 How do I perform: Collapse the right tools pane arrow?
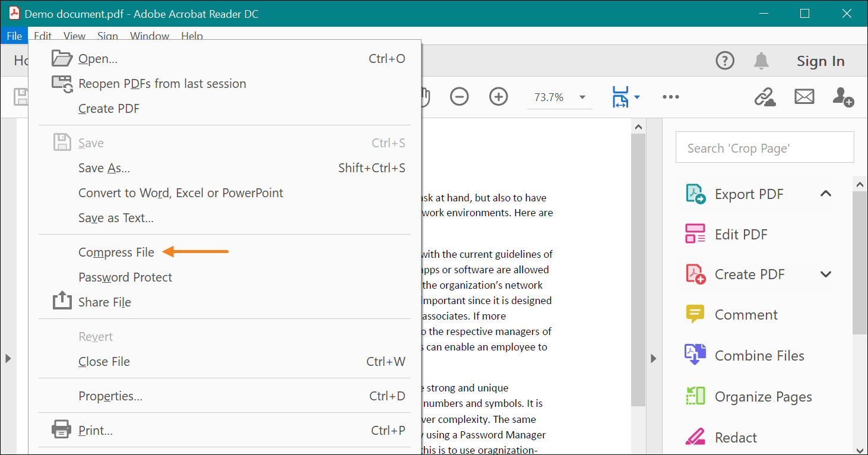tap(654, 358)
